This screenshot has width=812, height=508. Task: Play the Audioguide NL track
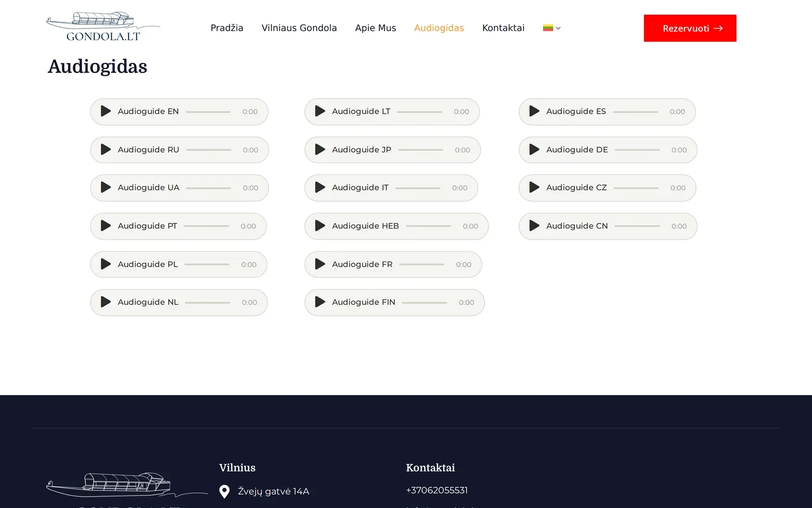(x=106, y=302)
